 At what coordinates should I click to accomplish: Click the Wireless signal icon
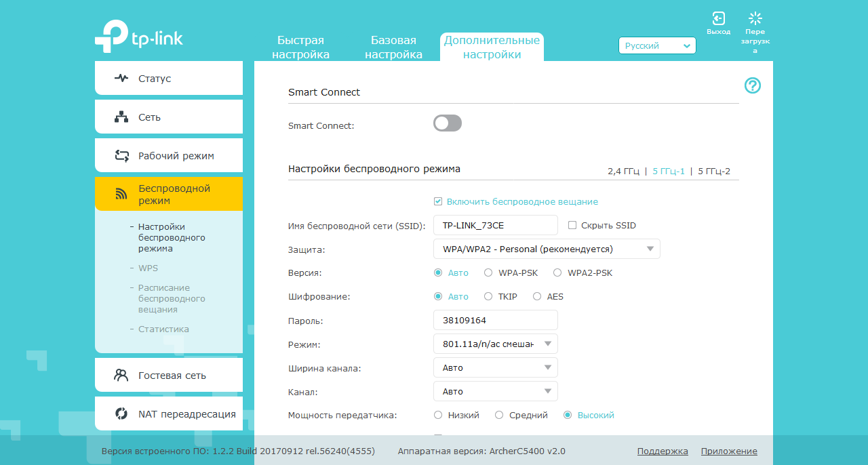coord(121,195)
